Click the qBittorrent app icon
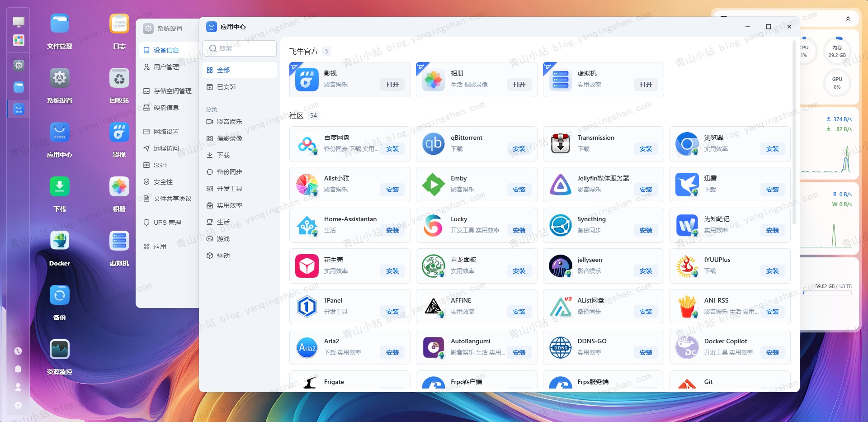 (x=434, y=144)
